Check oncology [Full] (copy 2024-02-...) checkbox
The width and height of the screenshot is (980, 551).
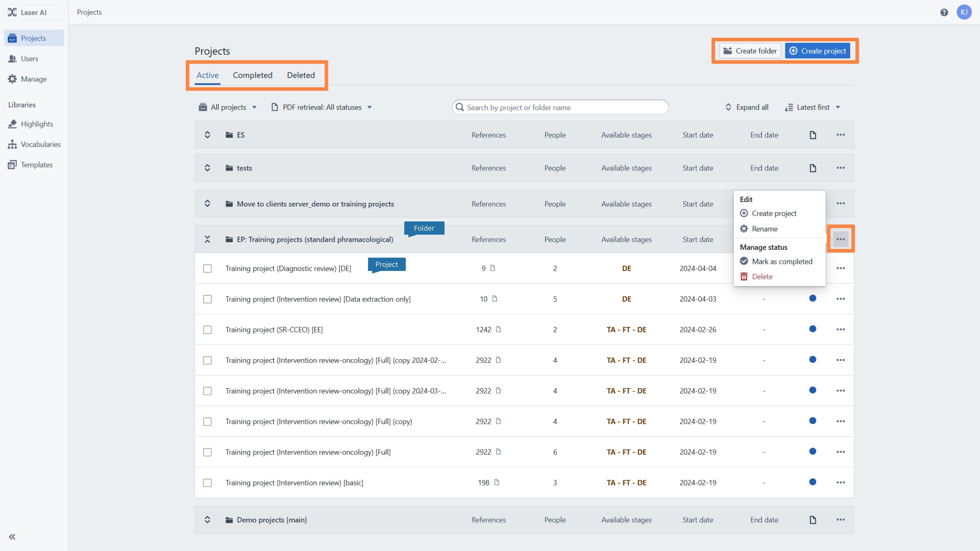[x=207, y=360]
